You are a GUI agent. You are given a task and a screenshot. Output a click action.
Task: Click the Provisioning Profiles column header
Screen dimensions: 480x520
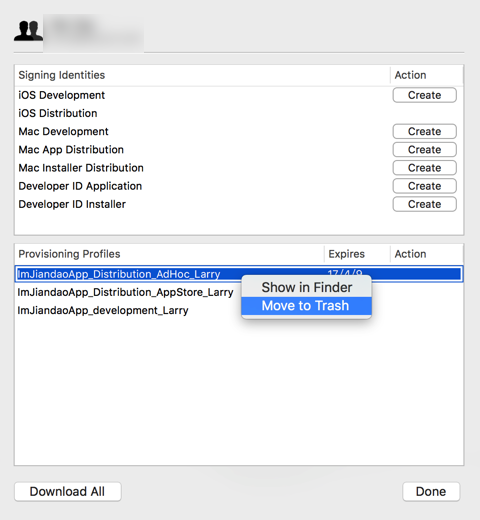click(169, 254)
